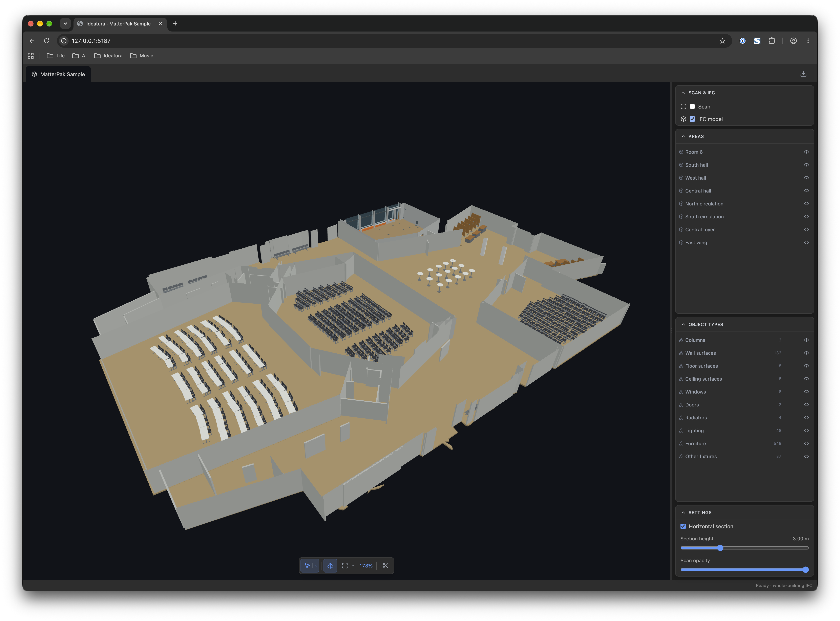This screenshot has width=840, height=621.
Task: Click the hierarchy icon beside Radiators
Action: point(681,418)
